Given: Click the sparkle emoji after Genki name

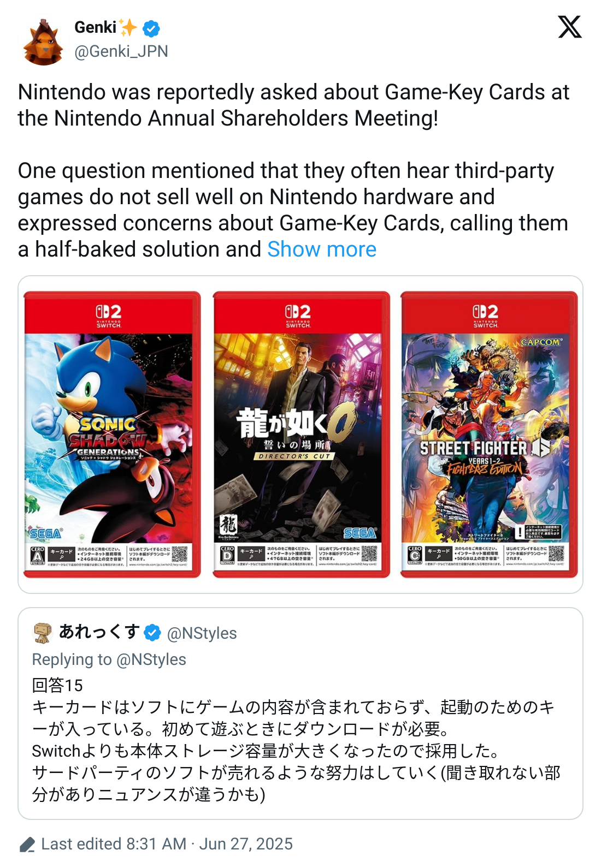Looking at the screenshot, I should point(128,27).
